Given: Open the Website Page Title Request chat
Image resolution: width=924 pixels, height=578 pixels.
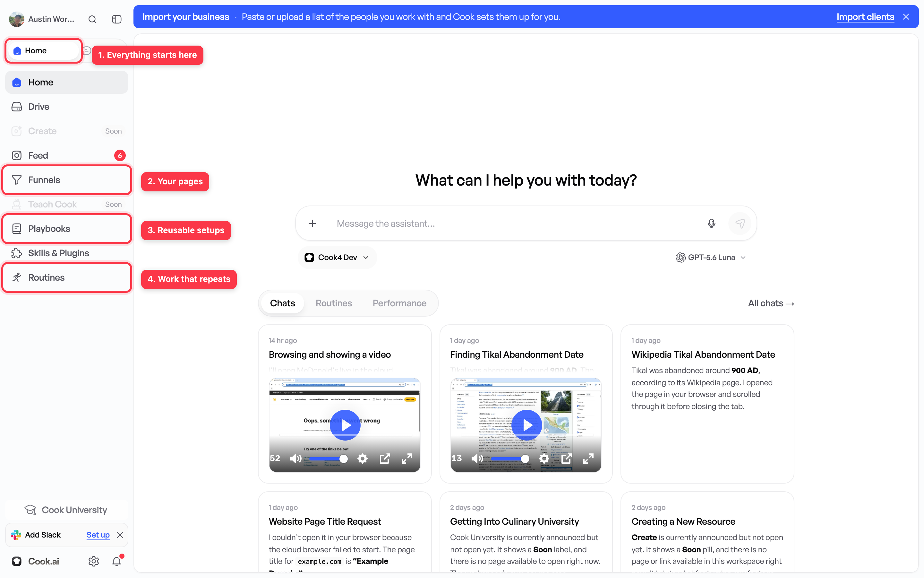Looking at the screenshot, I should point(325,522).
